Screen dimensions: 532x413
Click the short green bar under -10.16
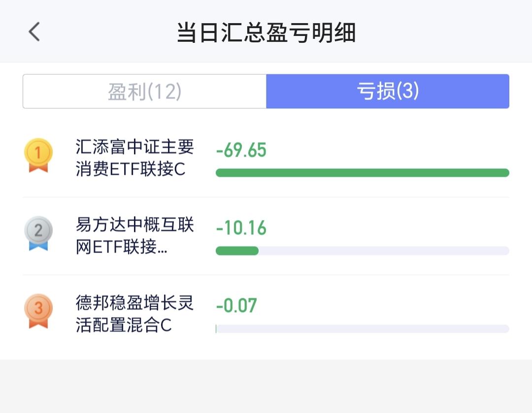(x=237, y=251)
